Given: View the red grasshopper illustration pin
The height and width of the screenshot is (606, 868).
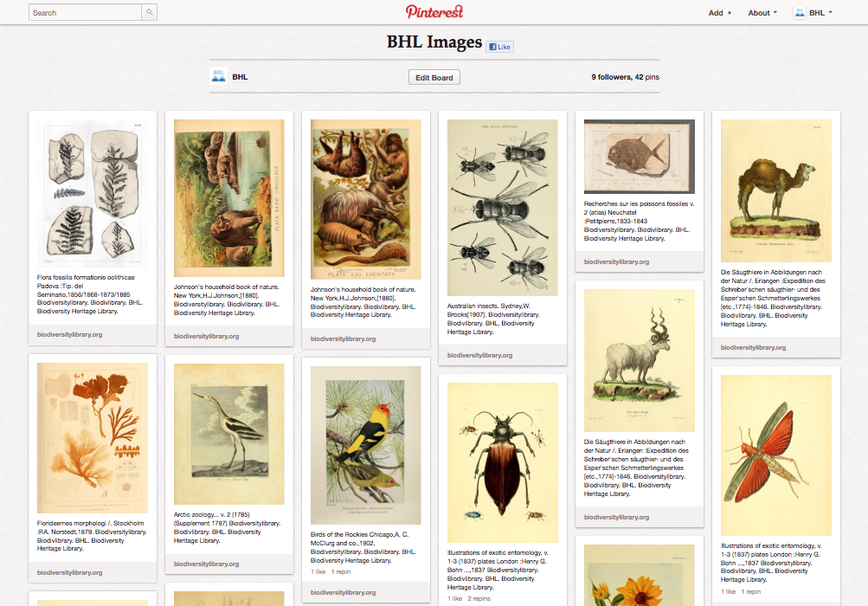Looking at the screenshot, I should coord(775,455).
